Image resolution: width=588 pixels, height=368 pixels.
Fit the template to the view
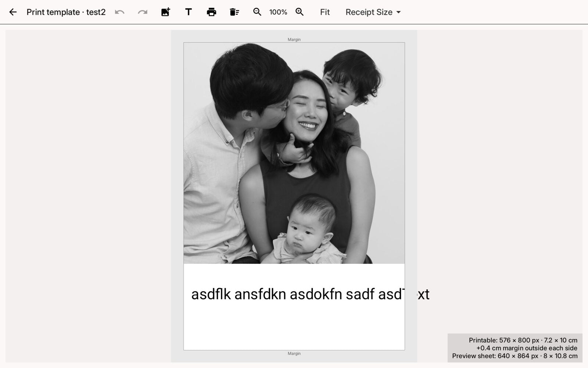point(325,12)
